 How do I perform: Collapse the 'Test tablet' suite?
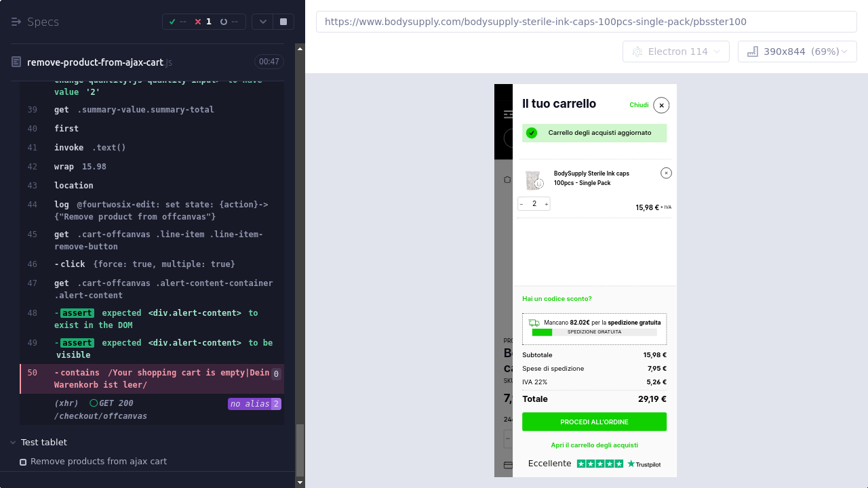pyautogui.click(x=13, y=443)
